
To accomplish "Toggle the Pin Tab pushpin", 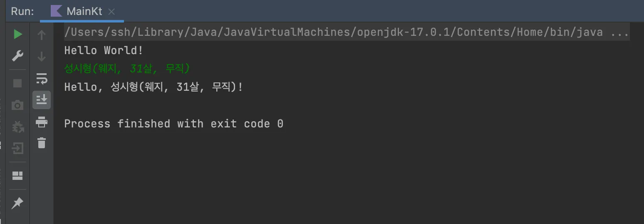I will (17, 203).
